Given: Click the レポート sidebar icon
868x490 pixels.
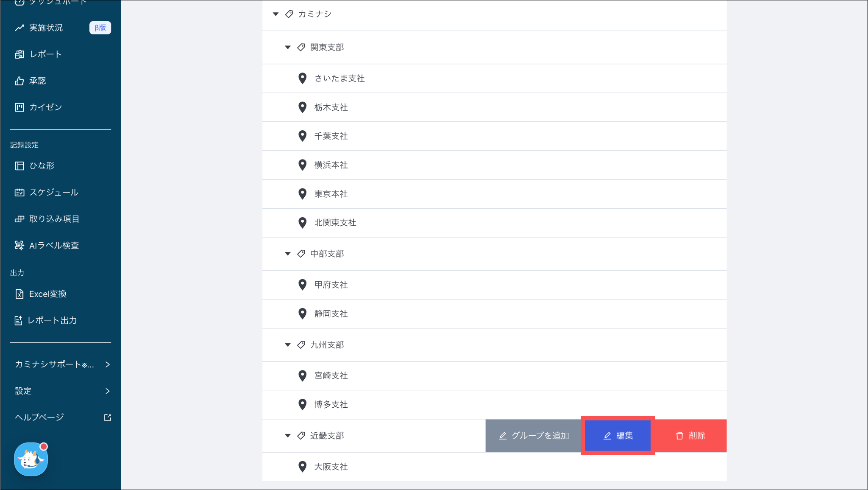Looking at the screenshot, I should coord(19,54).
